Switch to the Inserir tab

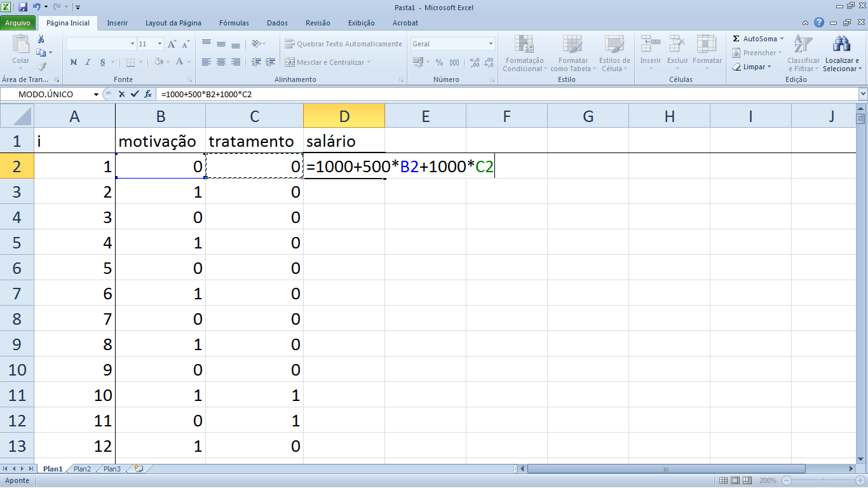pyautogui.click(x=117, y=23)
